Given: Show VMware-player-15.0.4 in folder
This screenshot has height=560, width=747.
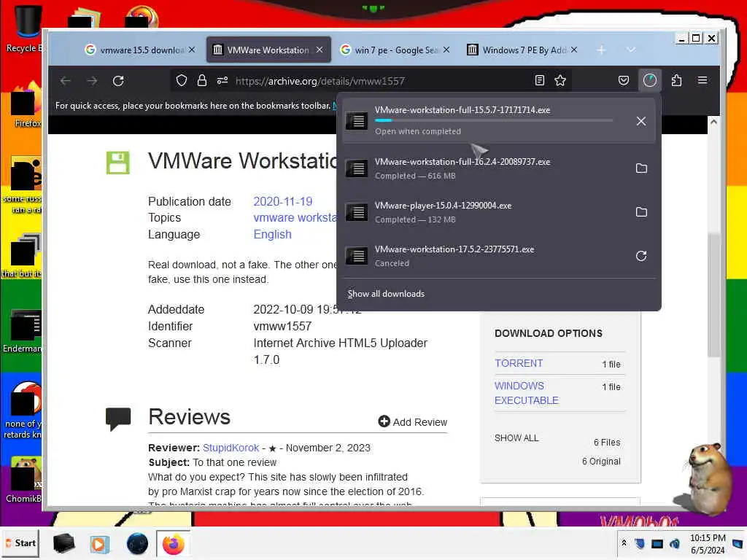Looking at the screenshot, I should pos(641,212).
